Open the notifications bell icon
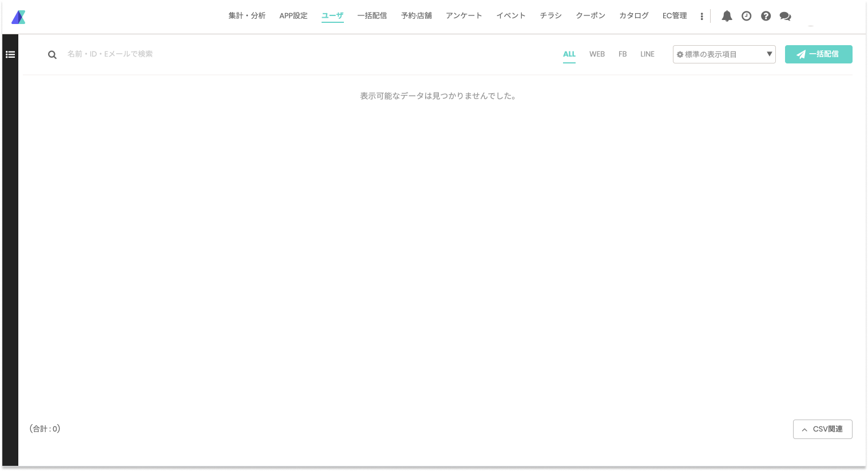Viewport: 868px width, 471px height. coord(727,16)
